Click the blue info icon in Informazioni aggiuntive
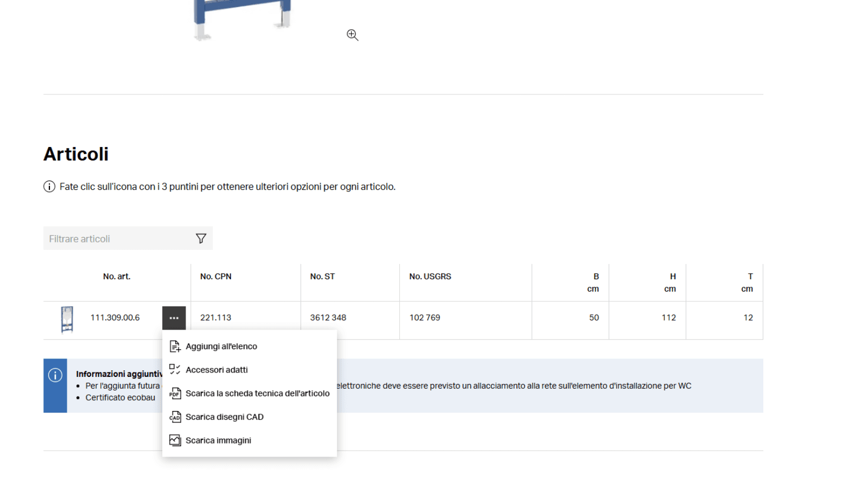The height and width of the screenshot is (488, 868). point(55,374)
